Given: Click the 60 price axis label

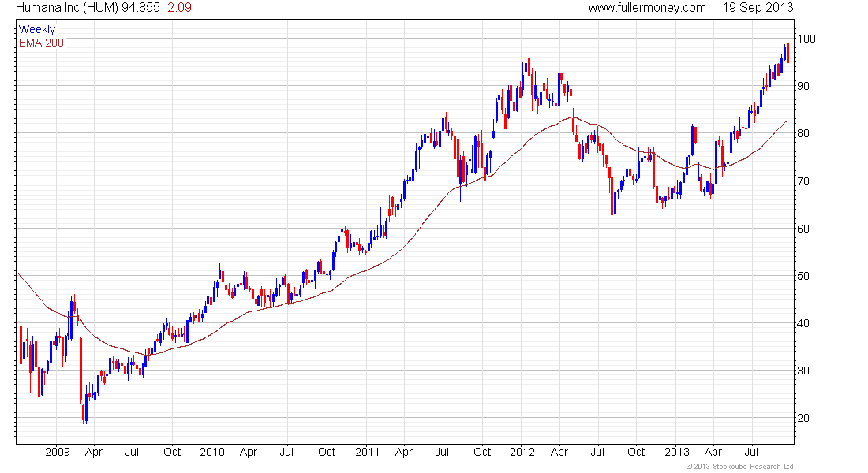Looking at the screenshot, I should click(803, 229).
